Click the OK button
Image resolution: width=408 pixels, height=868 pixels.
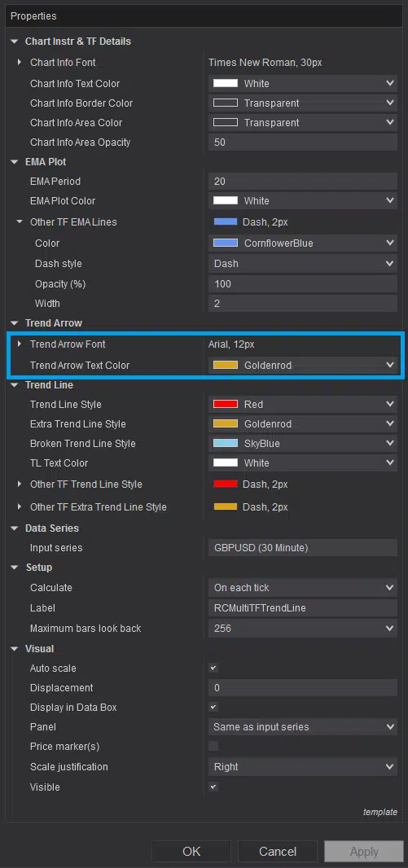(x=191, y=852)
